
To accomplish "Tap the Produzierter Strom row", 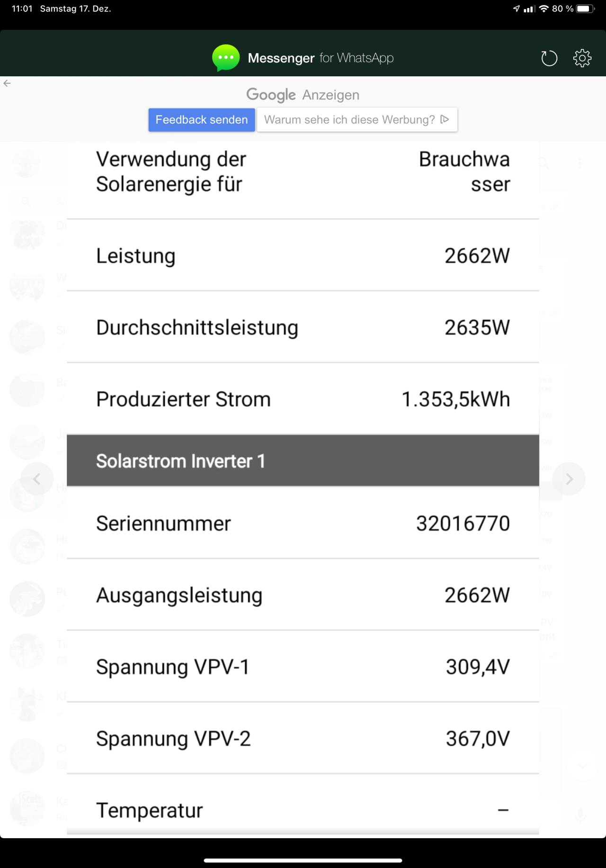I will point(303,399).
